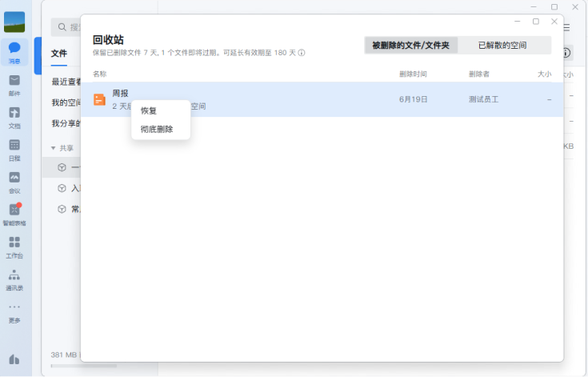Select the first shared space cube icon
This screenshot has height=377, width=588.
62,167
